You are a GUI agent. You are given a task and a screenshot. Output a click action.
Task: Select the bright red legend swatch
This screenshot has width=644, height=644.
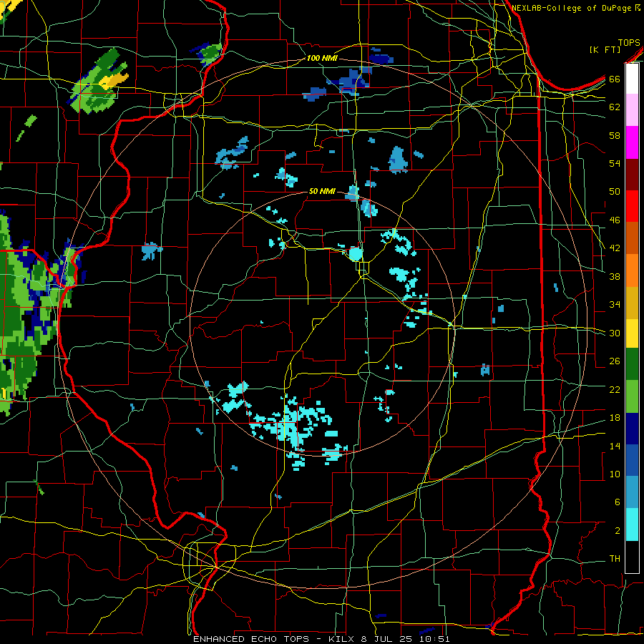pyautogui.click(x=632, y=206)
